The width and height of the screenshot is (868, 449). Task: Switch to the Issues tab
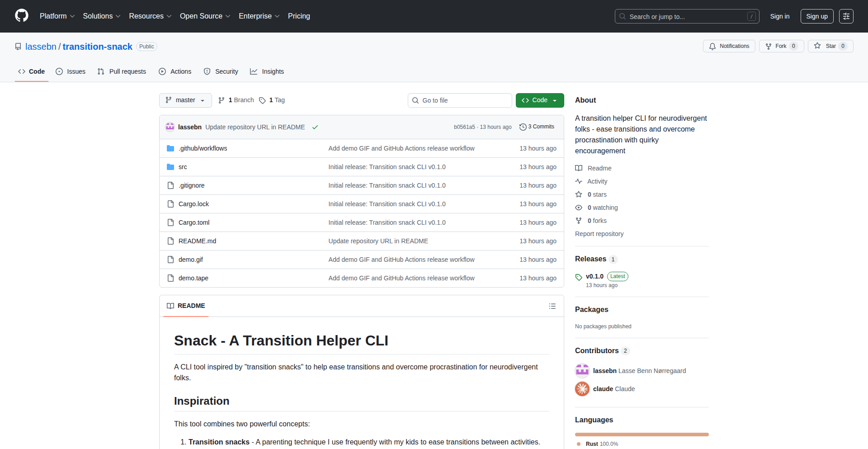71,71
